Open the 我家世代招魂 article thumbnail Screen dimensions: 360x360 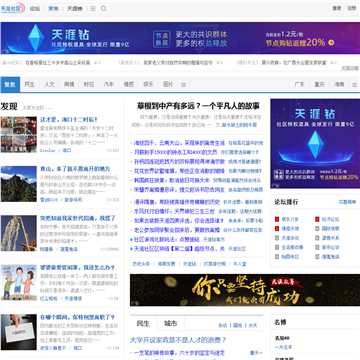tap(19, 233)
